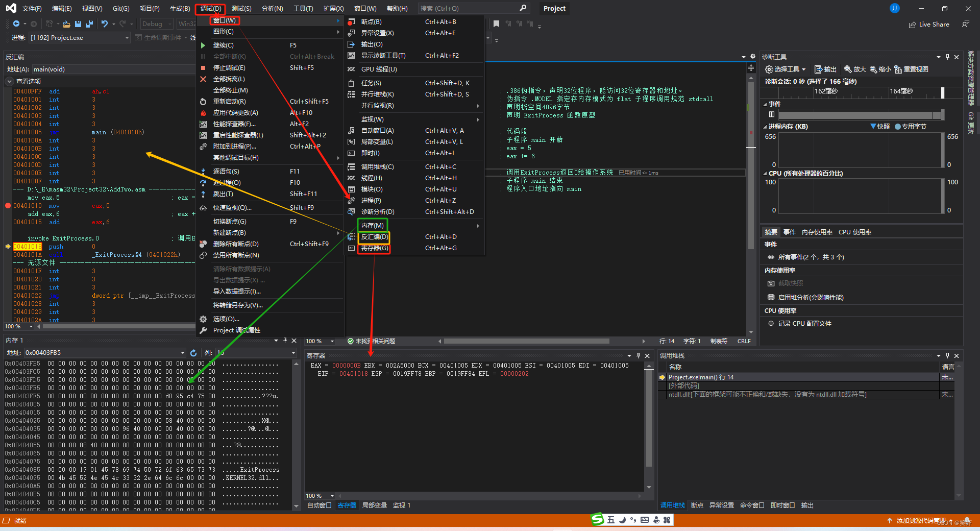Viewport: 980px width, 531px height.
Task: Click the memory window scroll down arrow
Action: [x=296, y=506]
